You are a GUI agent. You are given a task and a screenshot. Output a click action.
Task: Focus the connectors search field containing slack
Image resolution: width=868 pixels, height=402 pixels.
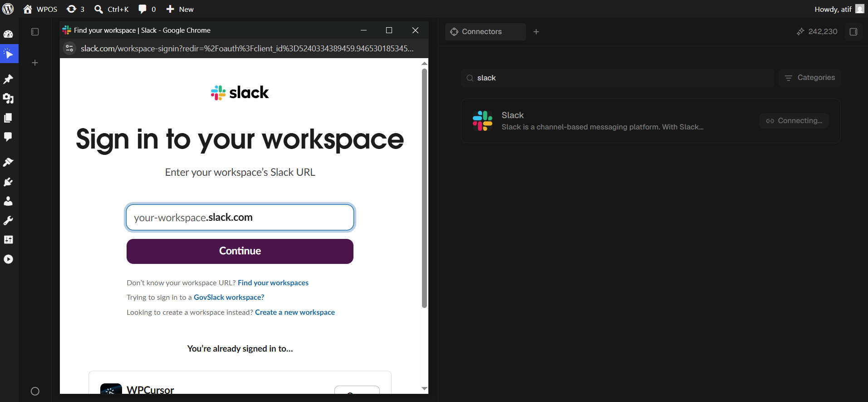click(x=618, y=78)
